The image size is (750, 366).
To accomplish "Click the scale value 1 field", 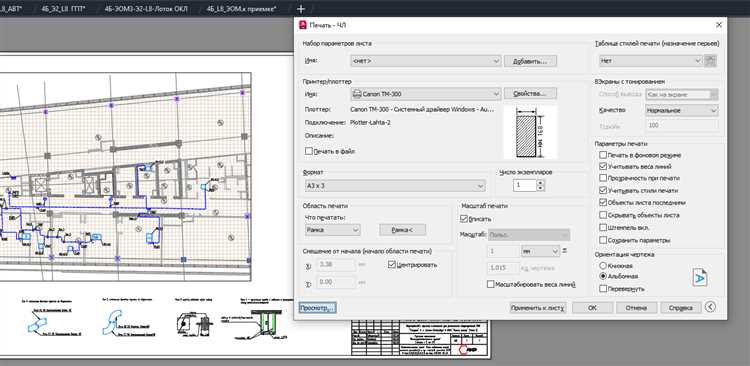I will pyautogui.click(x=503, y=251).
